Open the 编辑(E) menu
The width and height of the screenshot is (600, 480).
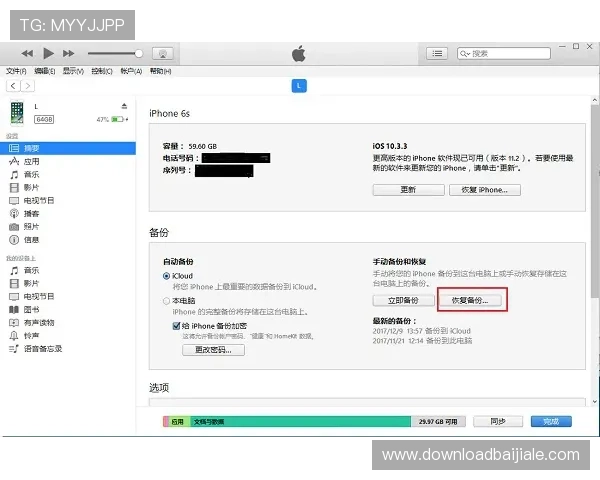[45, 71]
